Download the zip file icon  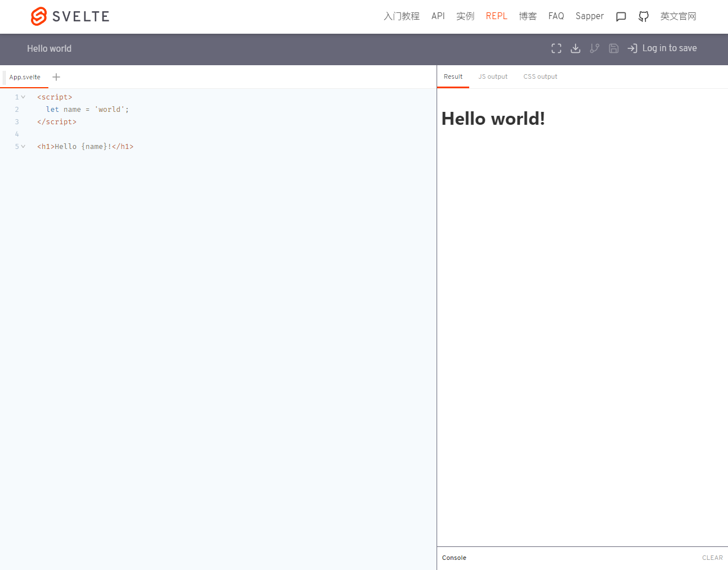click(x=576, y=48)
